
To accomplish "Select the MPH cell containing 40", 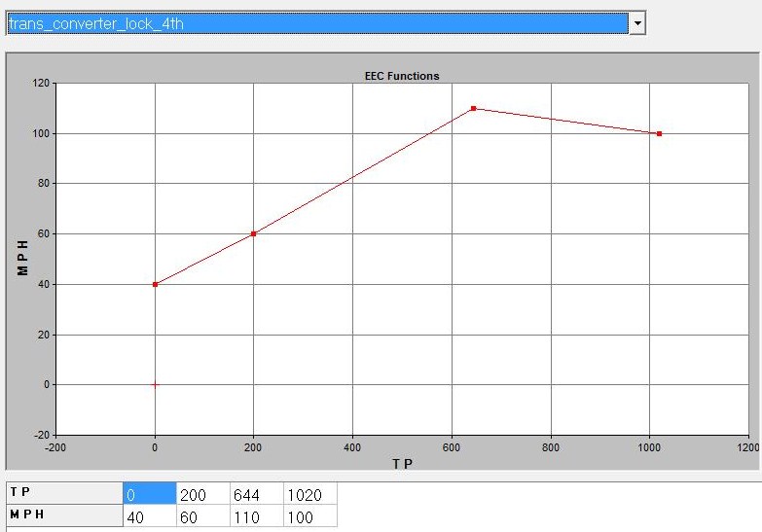I will (150, 516).
